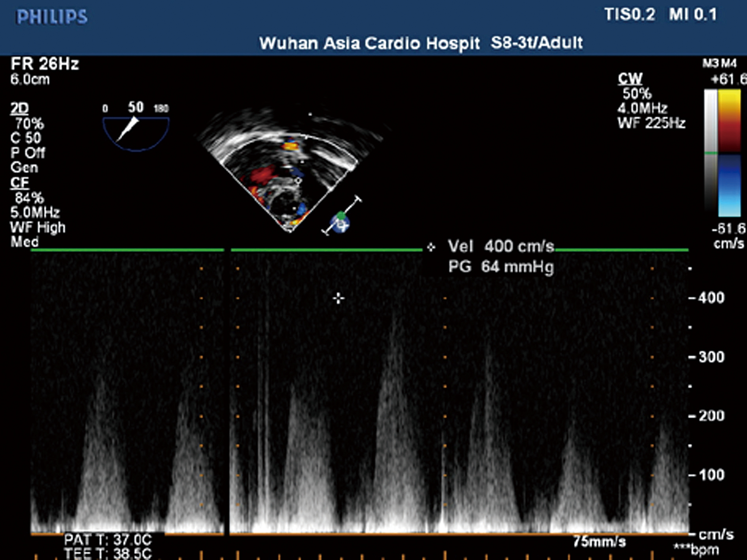Click the 'TIS0.2' thermal index text
747x560 pixels.
click(630, 15)
